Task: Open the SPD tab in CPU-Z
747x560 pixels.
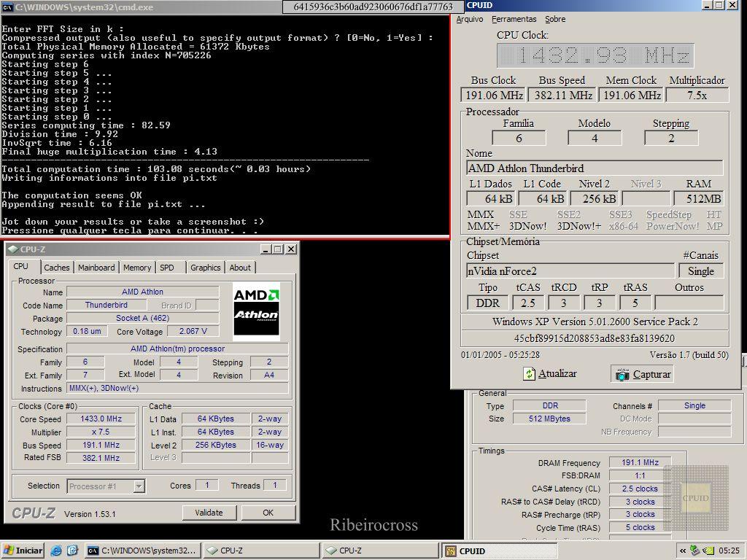Action: (x=167, y=268)
